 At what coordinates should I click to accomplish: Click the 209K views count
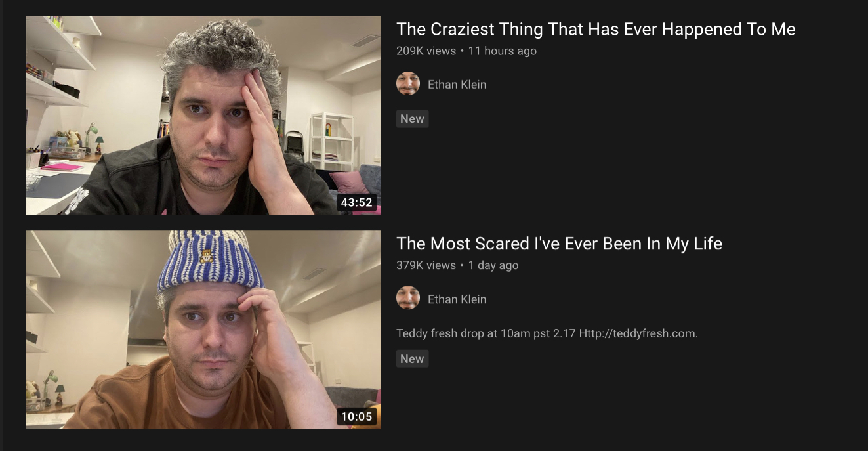(x=426, y=51)
